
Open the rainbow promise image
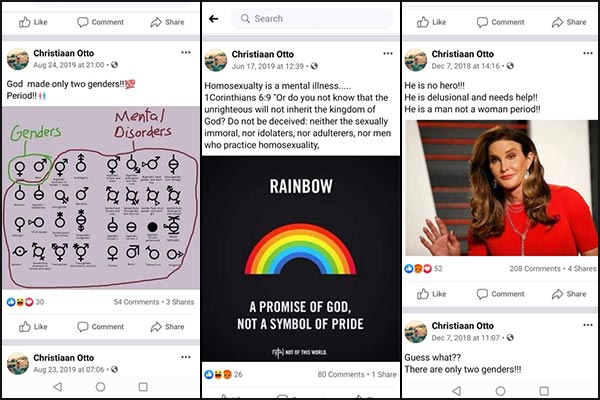tap(301, 259)
